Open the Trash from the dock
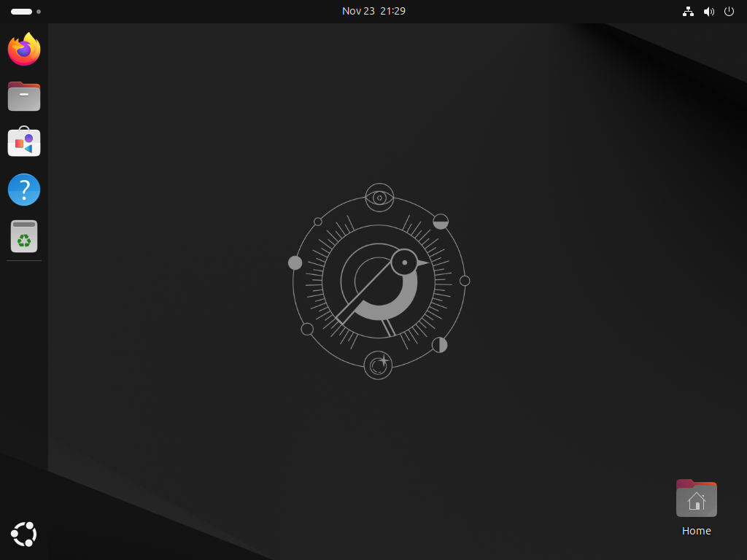The height and width of the screenshot is (560, 747). coord(24,236)
